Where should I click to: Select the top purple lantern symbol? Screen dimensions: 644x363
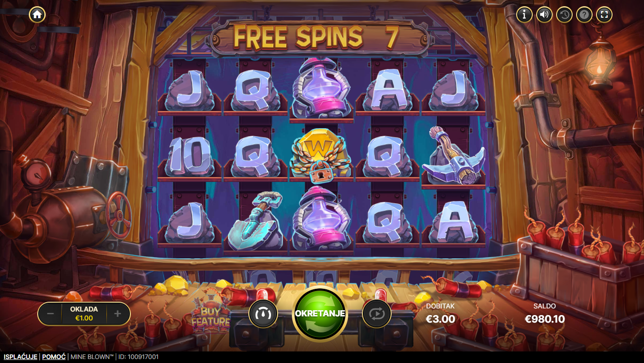(321, 88)
